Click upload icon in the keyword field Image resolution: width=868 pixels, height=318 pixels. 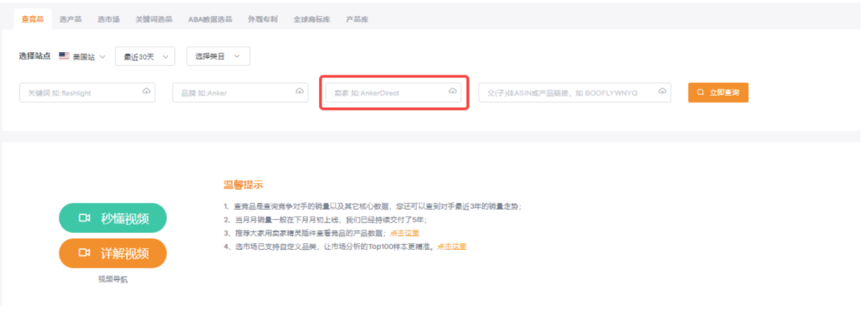point(146,92)
